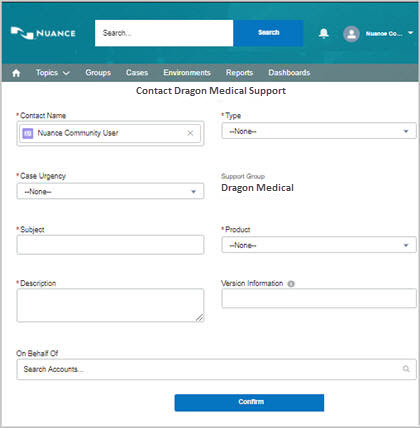Open the Cases tab
The height and width of the screenshot is (428, 420).
137,73
